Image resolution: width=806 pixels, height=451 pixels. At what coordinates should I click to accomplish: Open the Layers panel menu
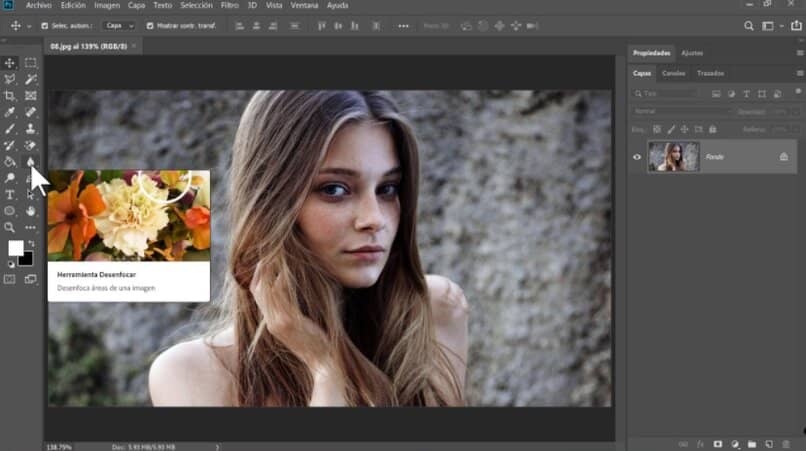[x=800, y=74]
